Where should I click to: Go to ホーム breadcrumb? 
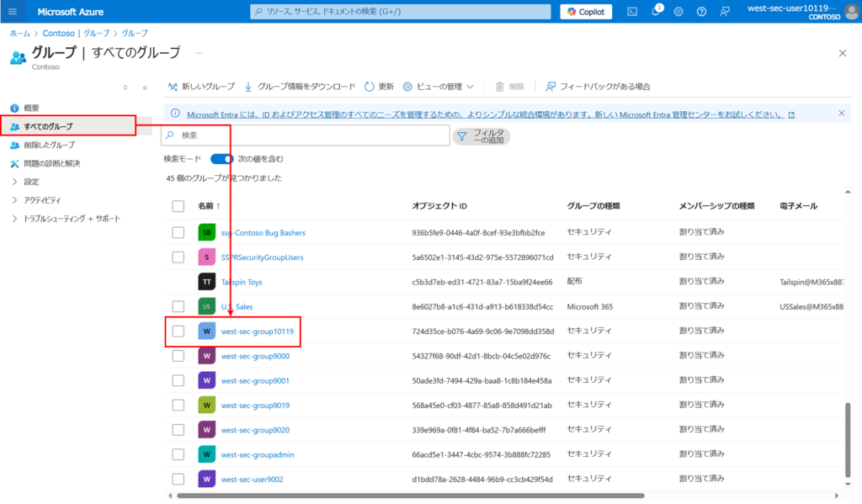(20, 33)
